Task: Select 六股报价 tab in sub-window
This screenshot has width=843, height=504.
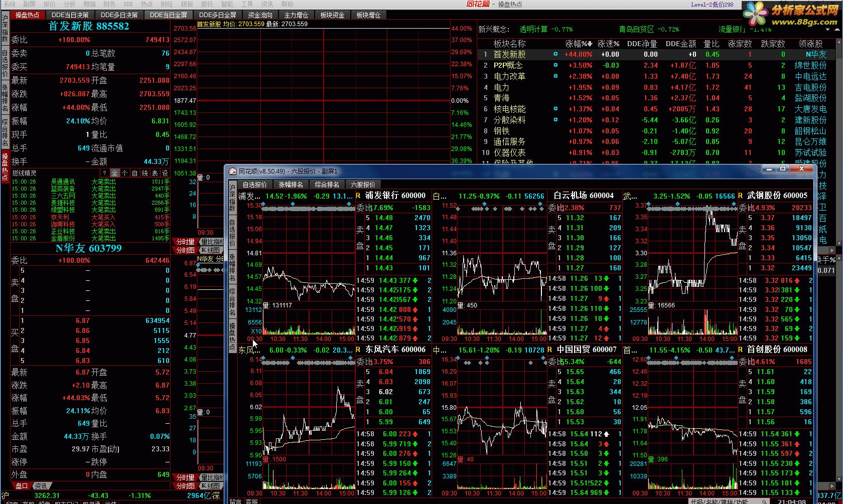Action: click(x=363, y=185)
